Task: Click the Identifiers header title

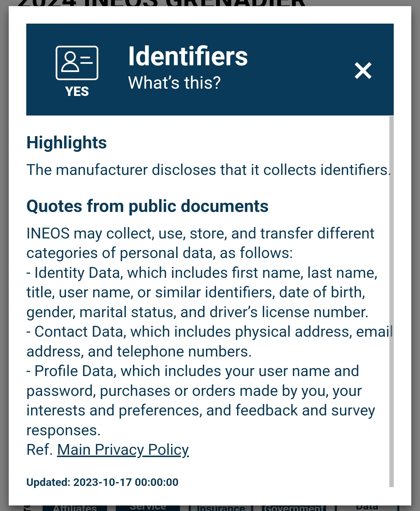Action: tap(188, 57)
